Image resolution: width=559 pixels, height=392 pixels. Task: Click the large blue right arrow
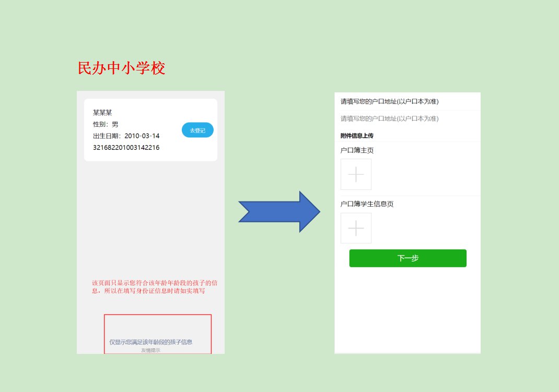[x=279, y=211]
